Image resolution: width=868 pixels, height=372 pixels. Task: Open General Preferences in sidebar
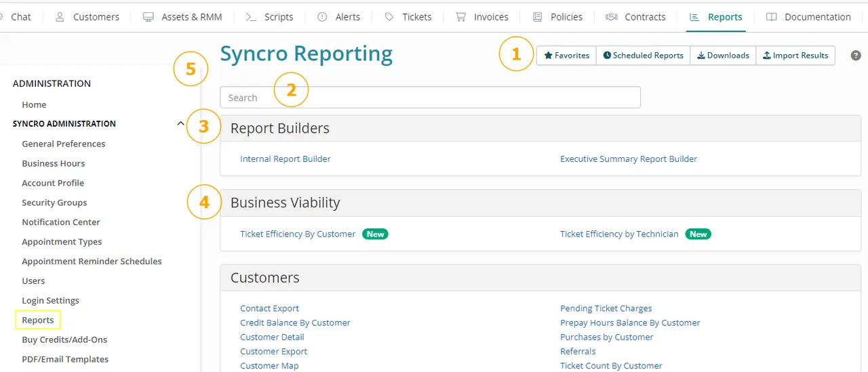(64, 144)
